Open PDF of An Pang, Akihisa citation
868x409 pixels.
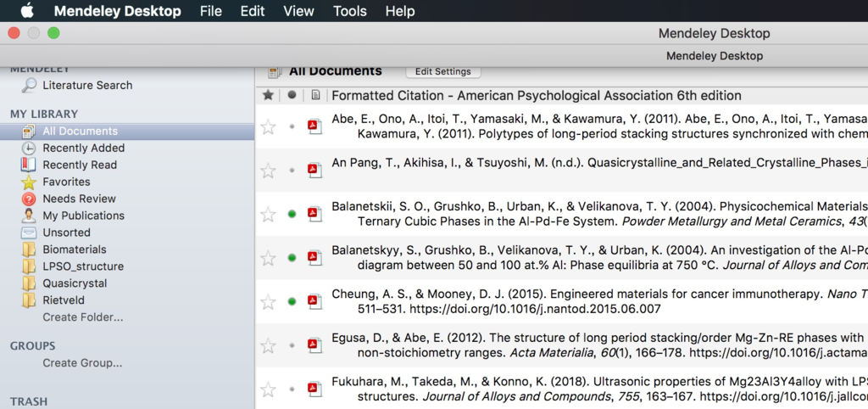click(315, 170)
